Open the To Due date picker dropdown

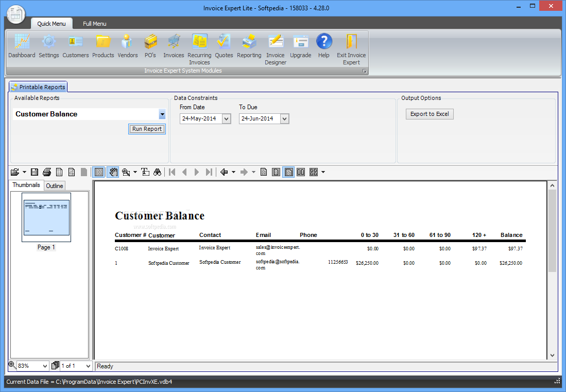pos(284,119)
